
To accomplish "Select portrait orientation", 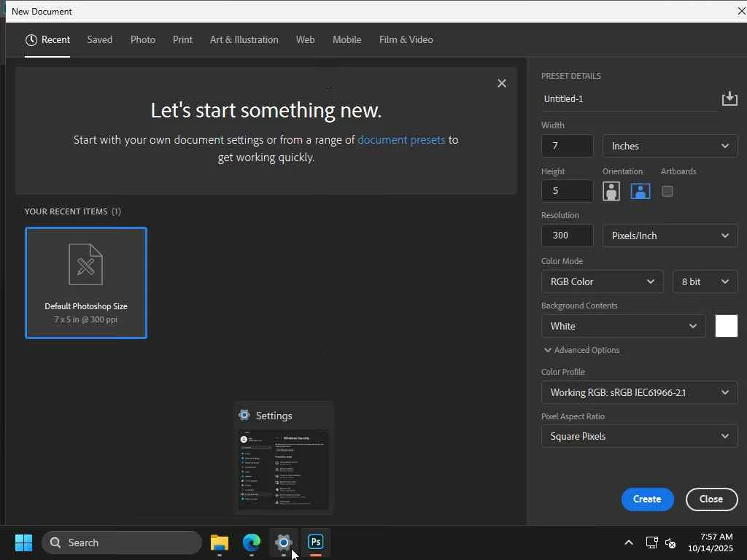I will [611, 192].
